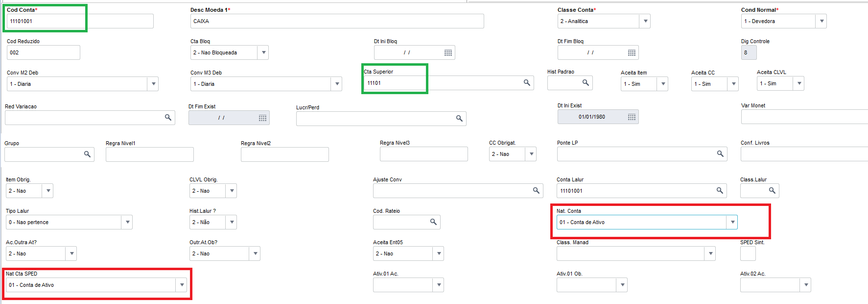Screen dimensions: 868x304
Task: Open Tipo Lalur dropdown
Action: coord(127,222)
